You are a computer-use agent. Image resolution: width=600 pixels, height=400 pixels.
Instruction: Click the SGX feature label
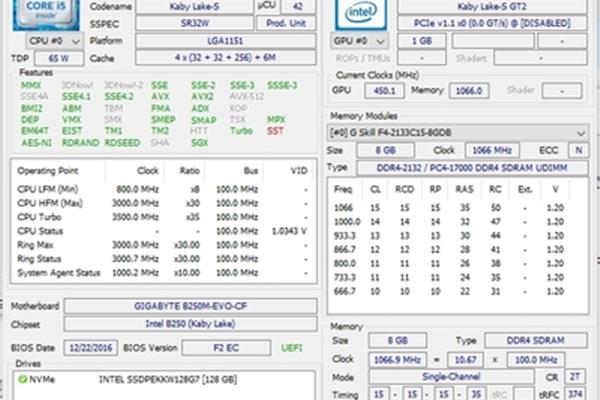click(x=200, y=142)
